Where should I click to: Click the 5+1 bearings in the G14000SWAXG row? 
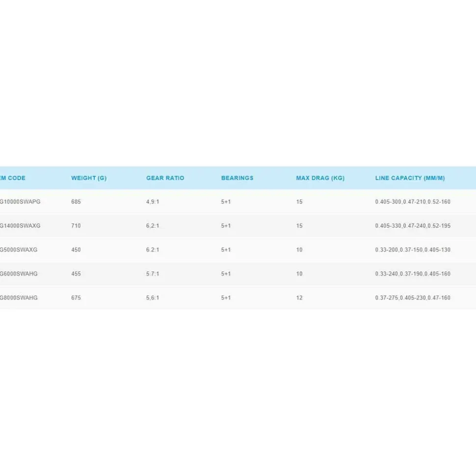coord(226,226)
